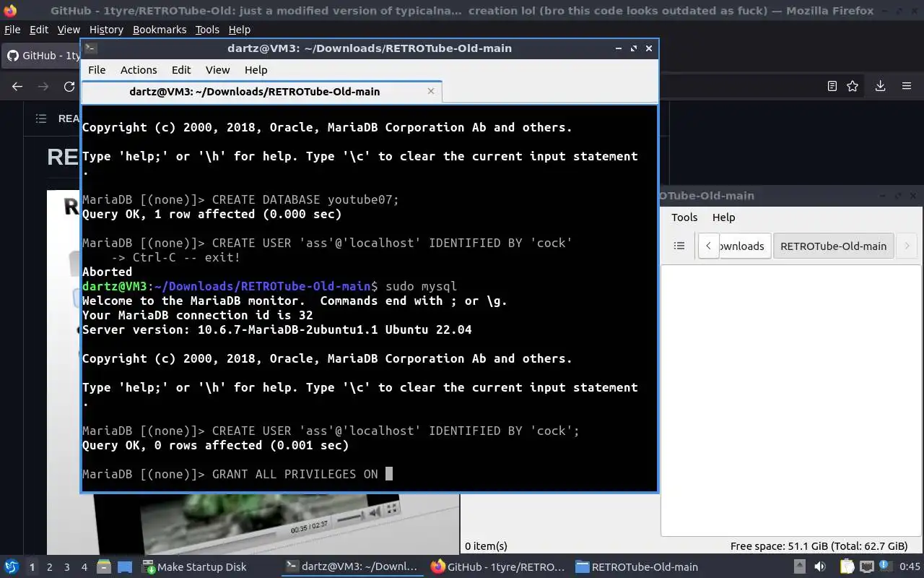Open file manager Help menu
The height and width of the screenshot is (578, 924).
pos(723,217)
